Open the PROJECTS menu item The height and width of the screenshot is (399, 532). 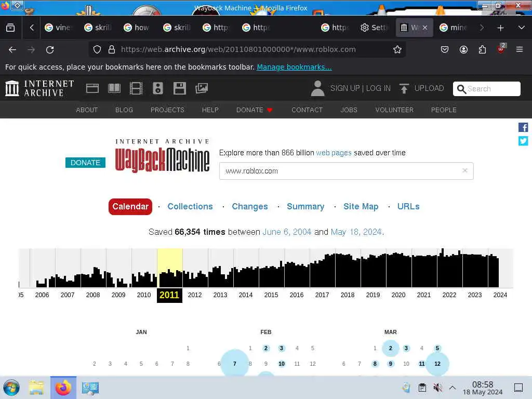tap(167, 110)
